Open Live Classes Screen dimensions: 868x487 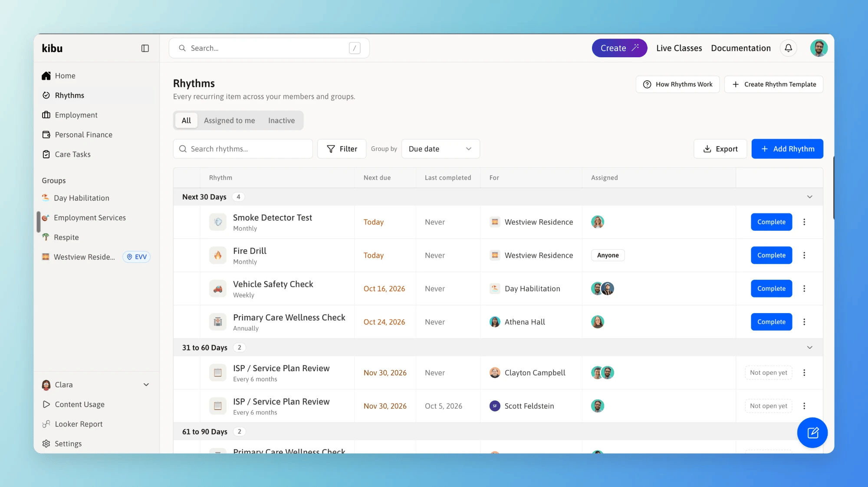coord(679,48)
